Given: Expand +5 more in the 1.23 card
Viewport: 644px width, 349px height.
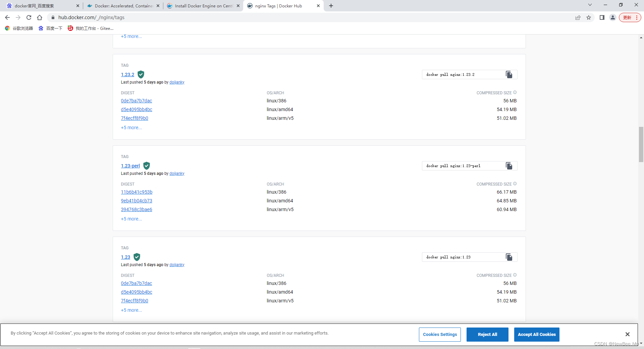Looking at the screenshot, I should pyautogui.click(x=131, y=310).
